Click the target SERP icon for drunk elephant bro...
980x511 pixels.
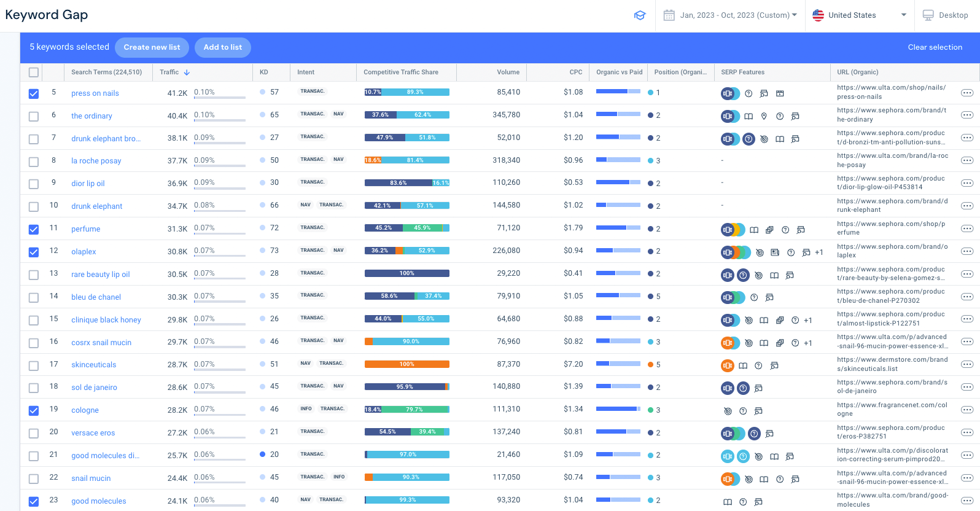(x=764, y=139)
